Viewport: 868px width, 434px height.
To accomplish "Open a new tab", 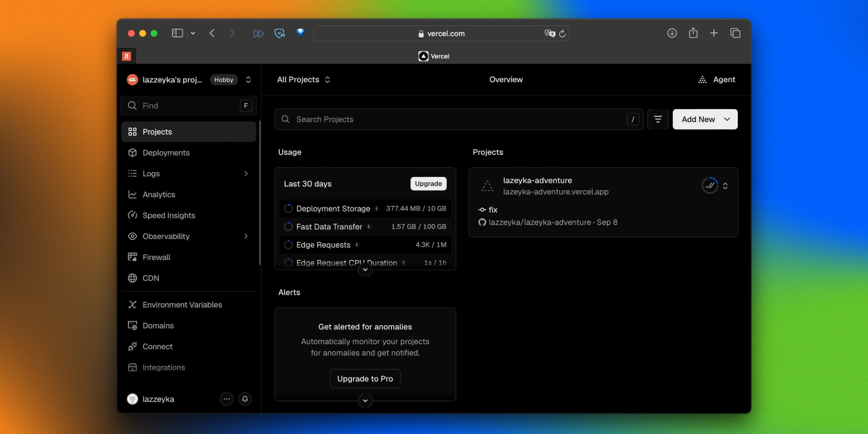I will coord(714,33).
